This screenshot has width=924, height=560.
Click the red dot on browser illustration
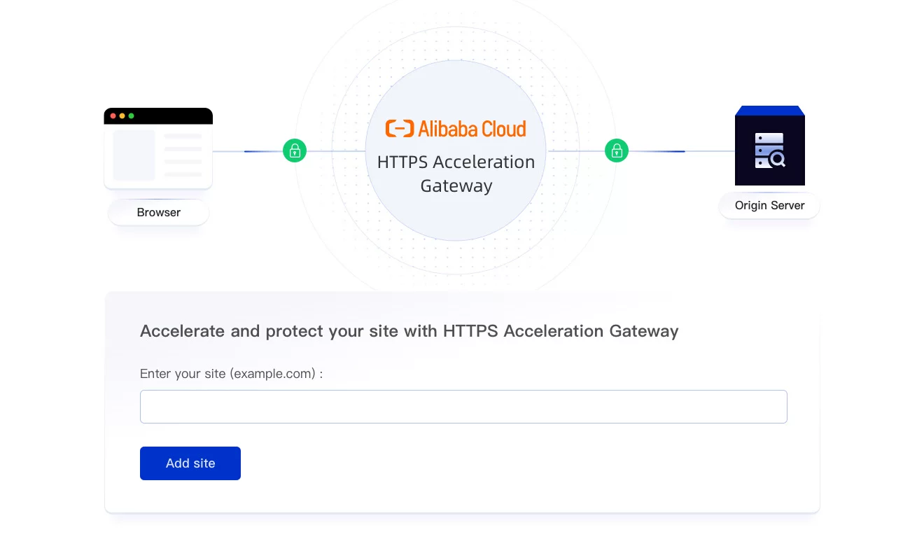point(113,116)
